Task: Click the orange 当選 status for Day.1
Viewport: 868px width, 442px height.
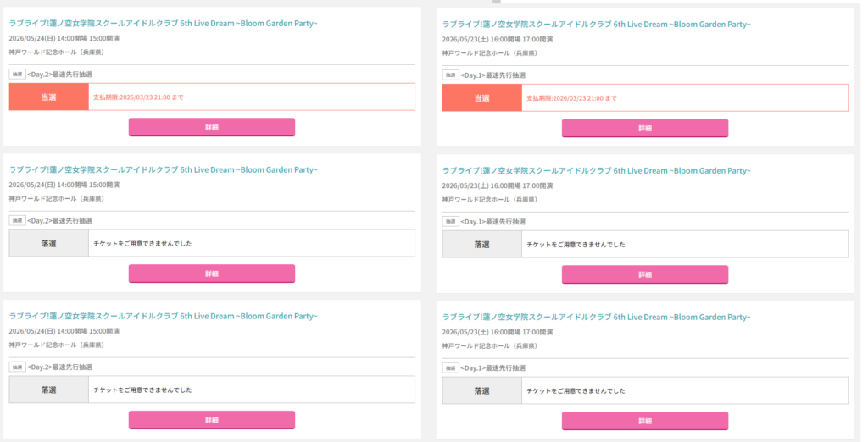Action: (481, 98)
